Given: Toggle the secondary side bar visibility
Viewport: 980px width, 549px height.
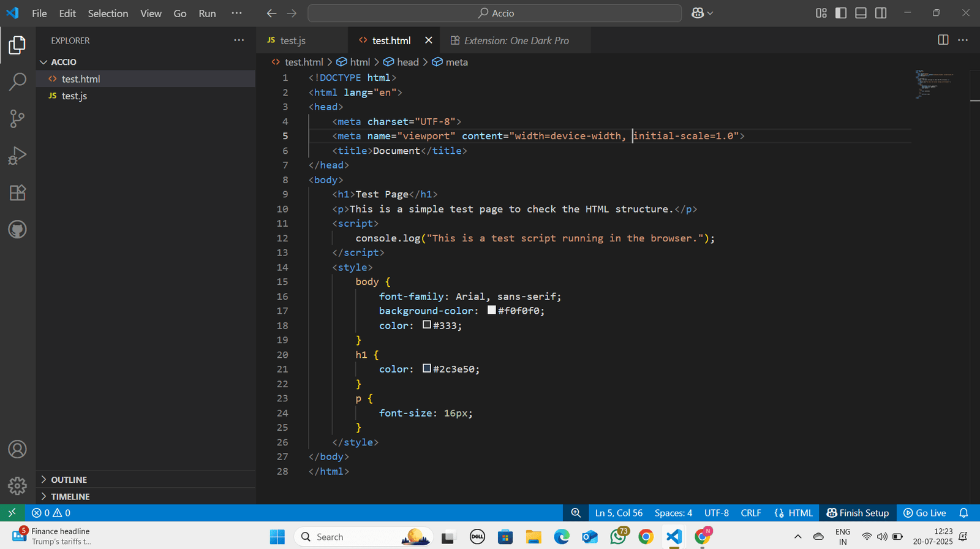Looking at the screenshot, I should tap(881, 13).
